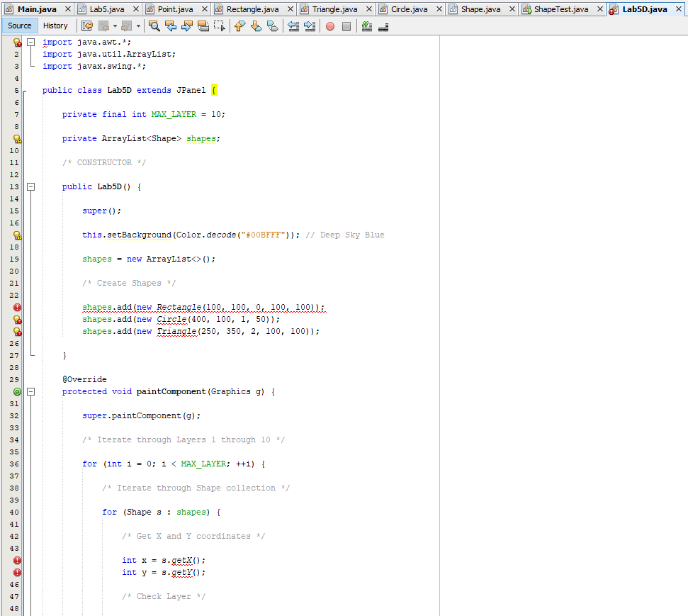Click the Shift Line Right icon
This screenshot has width=688, height=616.
(x=310, y=26)
